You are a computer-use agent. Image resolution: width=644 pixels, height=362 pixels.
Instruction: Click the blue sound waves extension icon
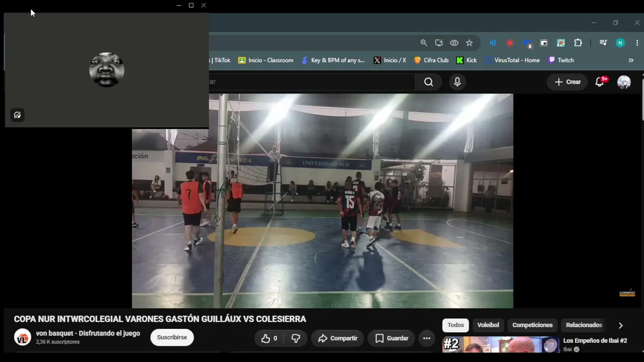[x=493, y=43]
